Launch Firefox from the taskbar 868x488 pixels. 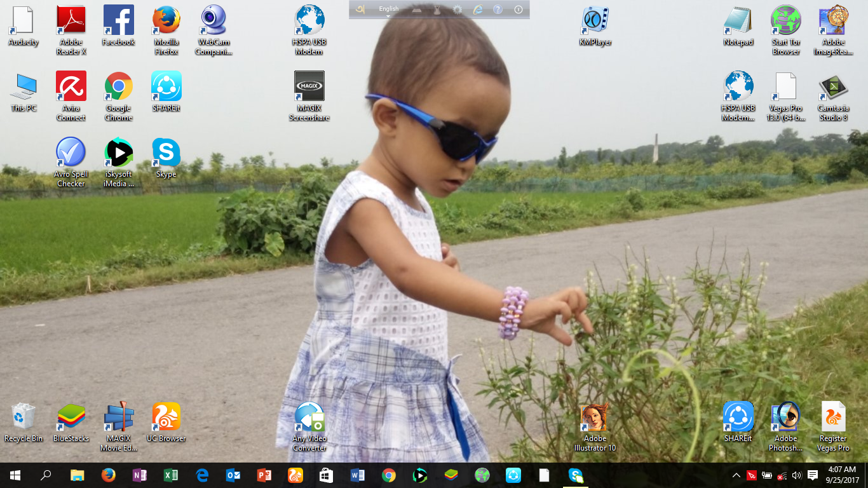pos(109,475)
